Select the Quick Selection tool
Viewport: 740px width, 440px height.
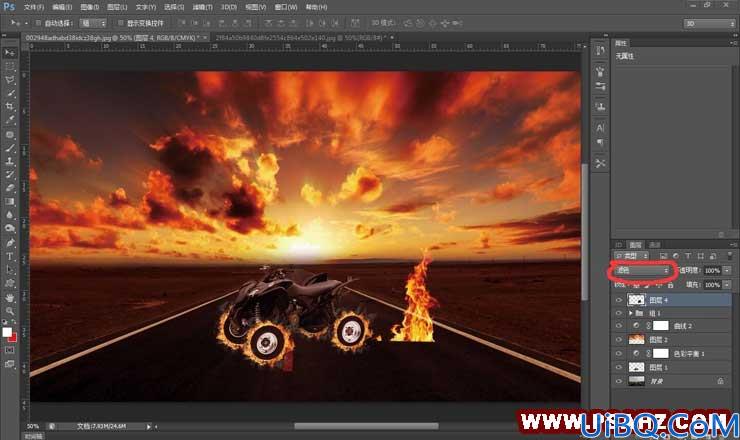click(9, 93)
